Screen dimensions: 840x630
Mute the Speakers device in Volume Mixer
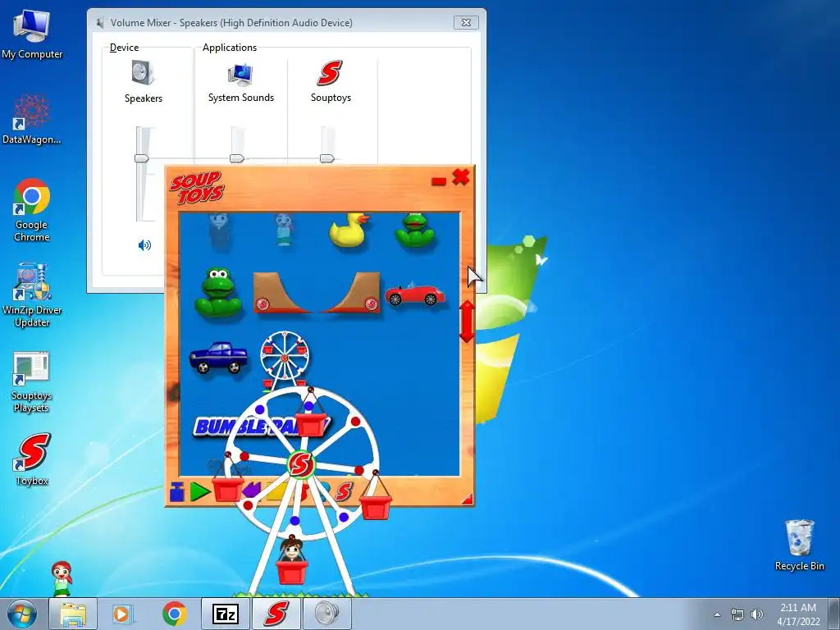[x=144, y=245]
